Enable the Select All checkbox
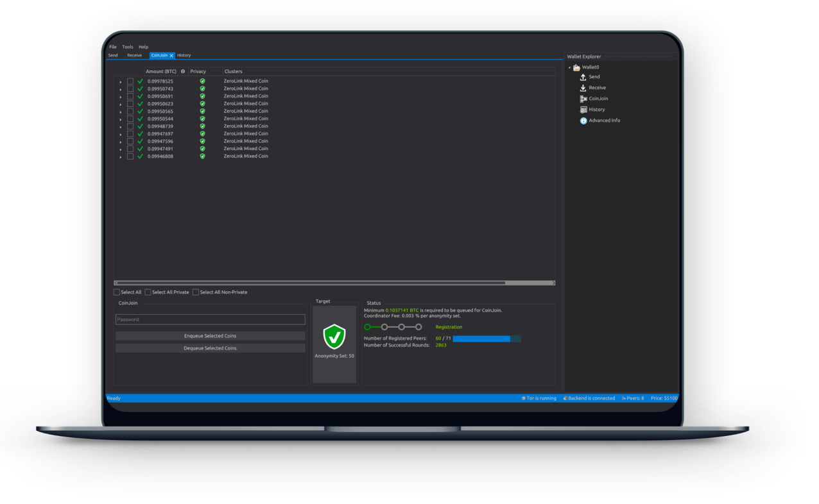 click(x=117, y=292)
